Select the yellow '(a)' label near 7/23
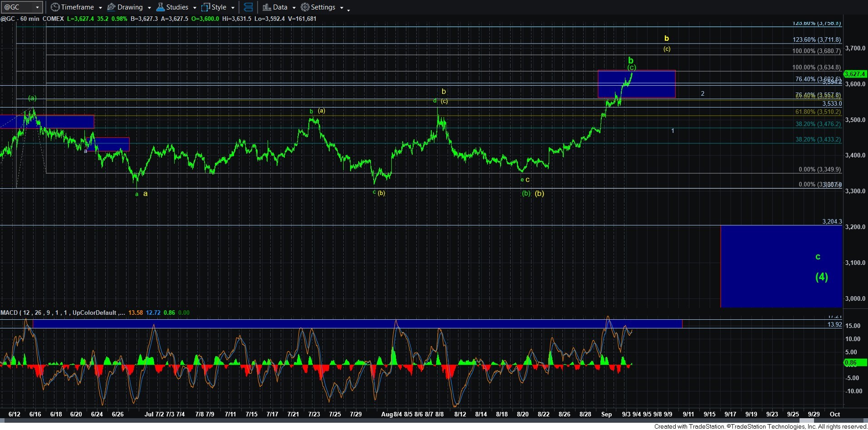The width and height of the screenshot is (868, 430). (322, 111)
